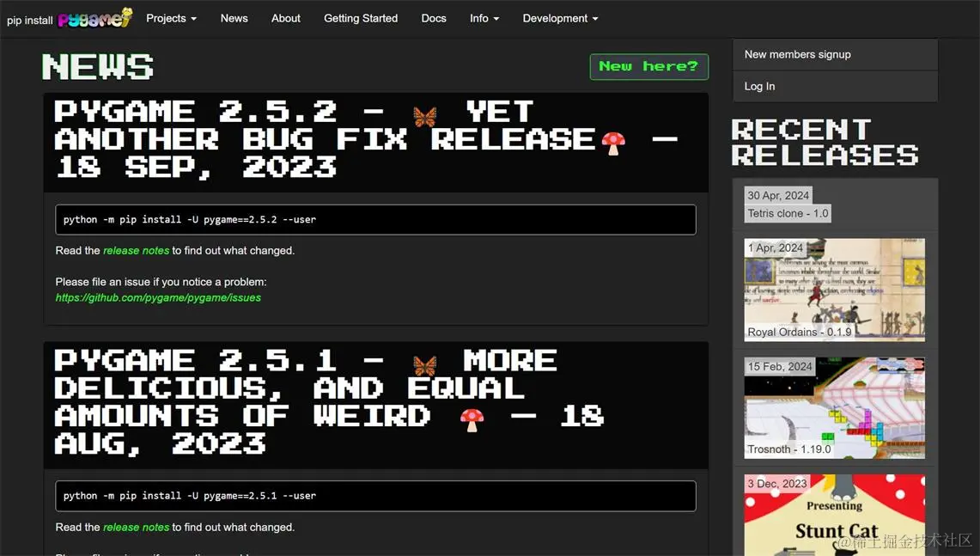Click the pygame==2.5.1 pip install command box
The width and height of the screenshot is (980, 556).
[375, 496]
